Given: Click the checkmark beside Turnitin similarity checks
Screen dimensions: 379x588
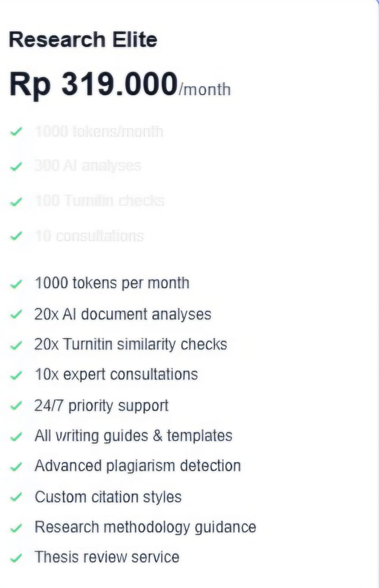Looking at the screenshot, I should pyautogui.click(x=16, y=345).
